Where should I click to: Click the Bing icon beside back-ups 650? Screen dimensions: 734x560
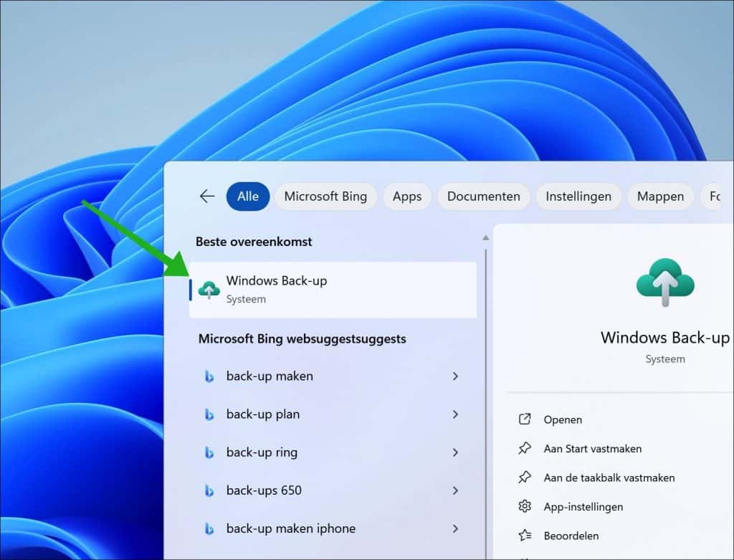[x=209, y=490]
